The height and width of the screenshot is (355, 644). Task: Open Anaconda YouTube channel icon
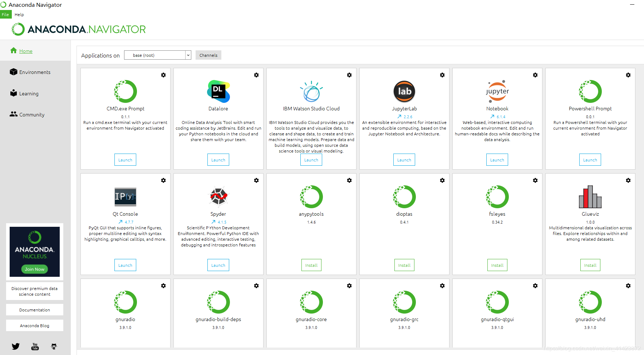point(35,346)
